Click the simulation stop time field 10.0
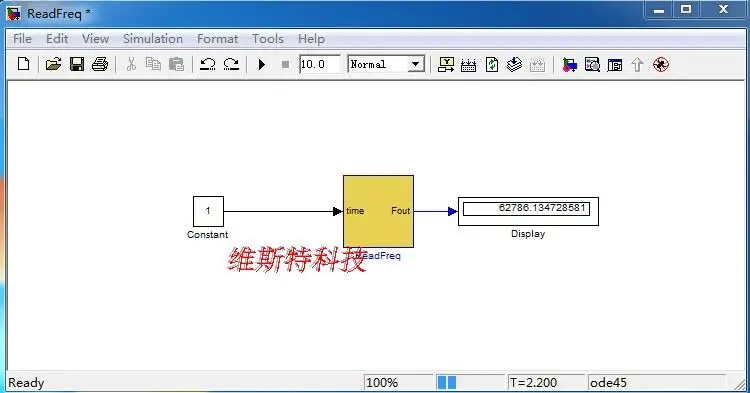750x393 pixels. (x=320, y=64)
